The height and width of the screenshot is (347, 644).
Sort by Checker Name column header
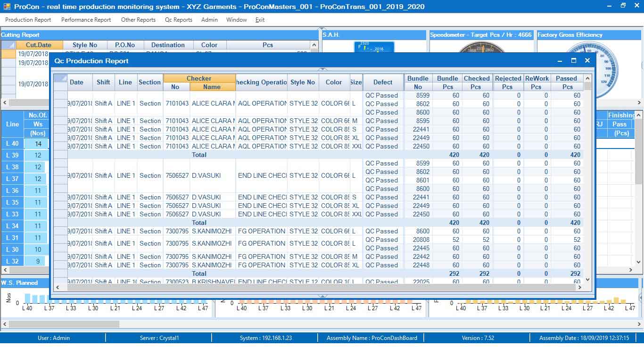[x=212, y=87]
